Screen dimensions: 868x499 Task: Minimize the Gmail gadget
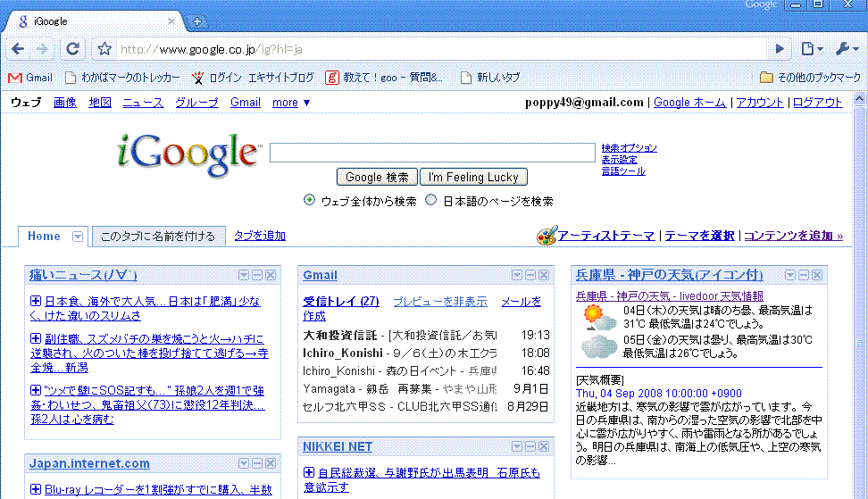[x=530, y=275]
